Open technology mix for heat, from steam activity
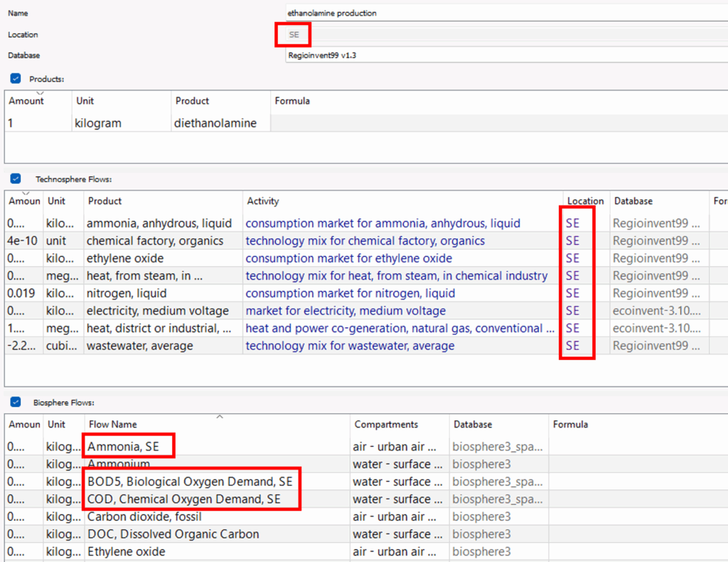The width and height of the screenshot is (728, 562). pos(397,276)
